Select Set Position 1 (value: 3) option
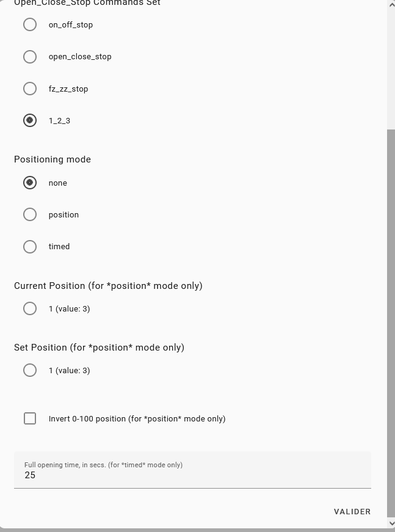This screenshot has height=532, width=395. click(30, 370)
